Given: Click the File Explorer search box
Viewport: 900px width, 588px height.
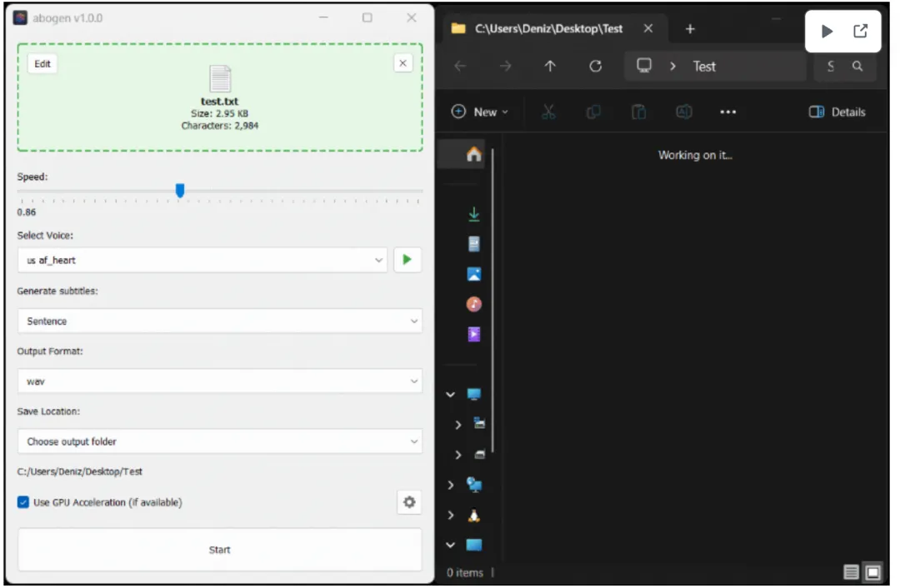Looking at the screenshot, I should [844, 67].
